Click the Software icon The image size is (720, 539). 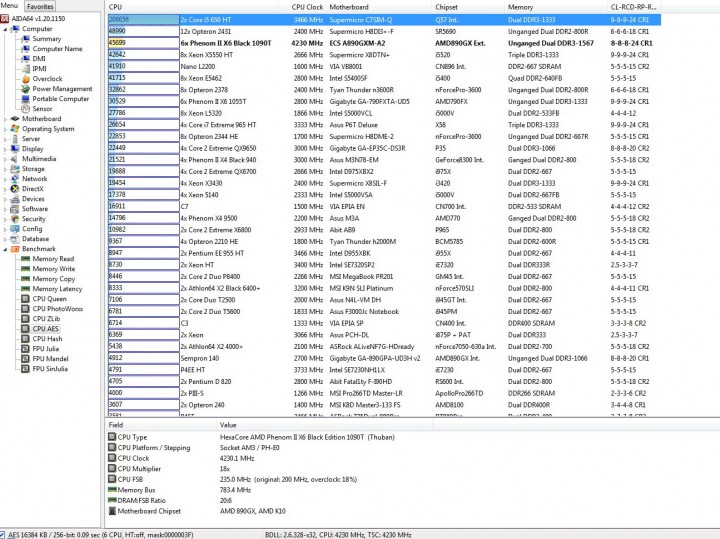(x=16, y=209)
